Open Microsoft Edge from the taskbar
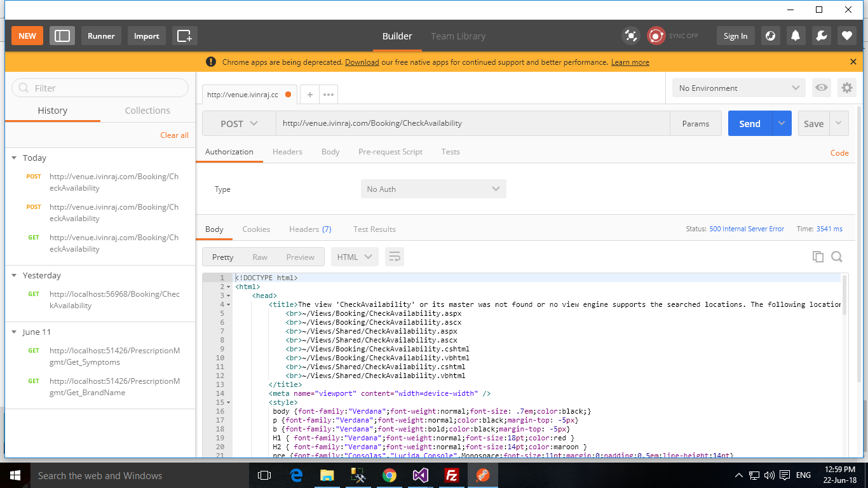The height and width of the screenshot is (488, 868). (296, 475)
